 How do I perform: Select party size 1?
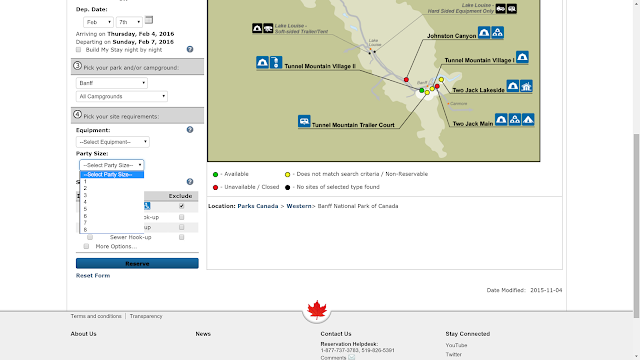tap(112, 182)
